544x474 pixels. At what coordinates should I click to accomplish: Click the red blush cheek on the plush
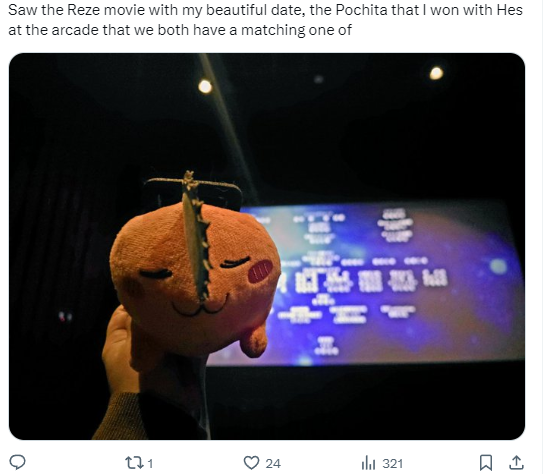(260, 271)
